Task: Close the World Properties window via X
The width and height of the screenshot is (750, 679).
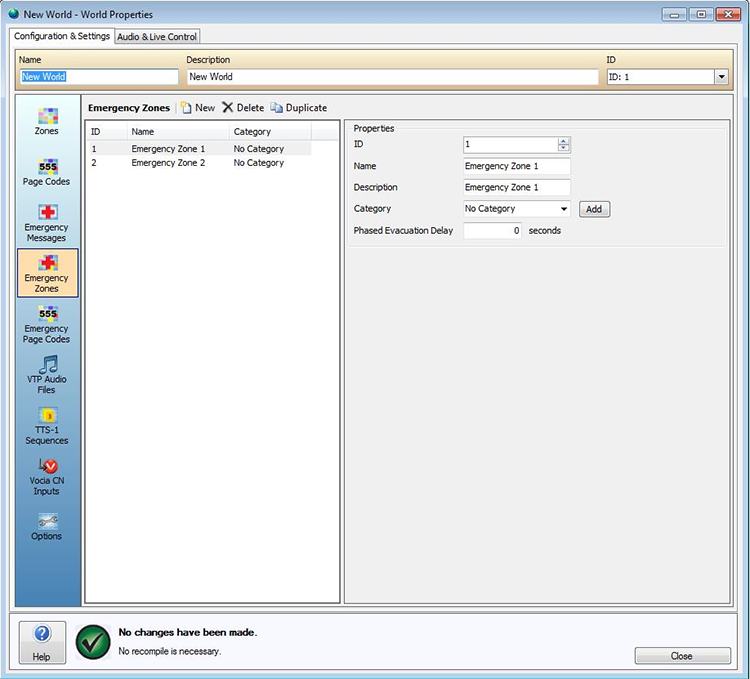Action: point(728,14)
